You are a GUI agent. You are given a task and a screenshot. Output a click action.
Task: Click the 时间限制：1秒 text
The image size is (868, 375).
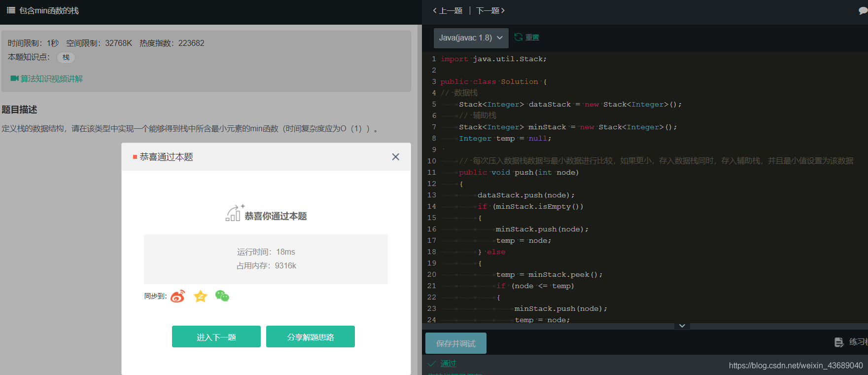pos(33,43)
